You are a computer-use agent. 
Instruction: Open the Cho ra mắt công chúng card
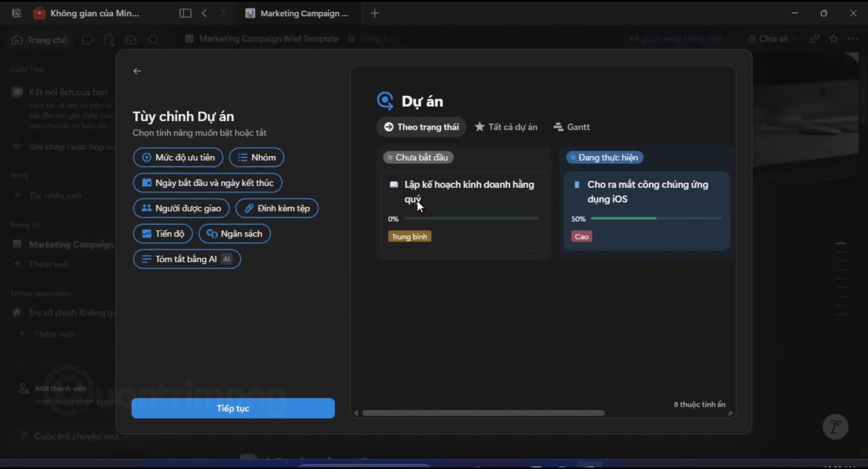(646, 211)
